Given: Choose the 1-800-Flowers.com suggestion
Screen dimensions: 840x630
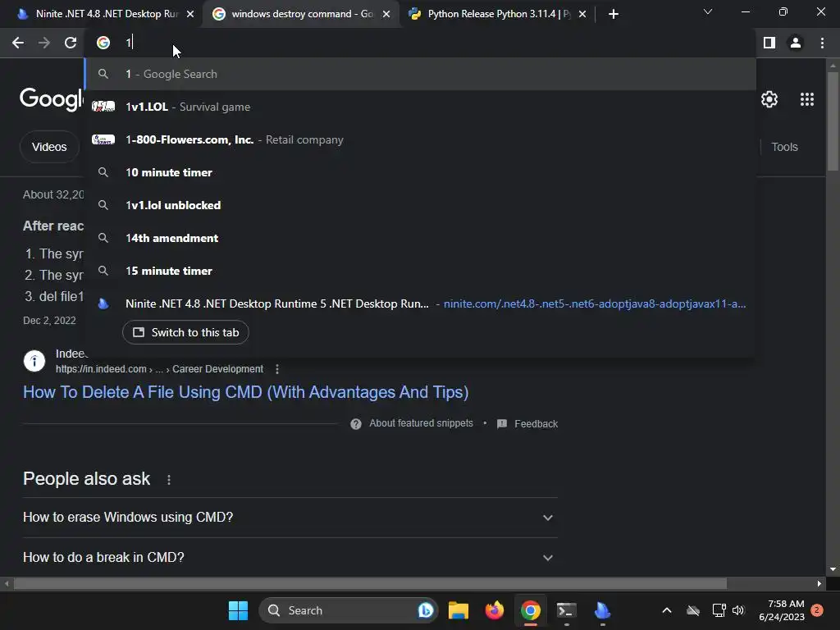Looking at the screenshot, I should click(421, 139).
